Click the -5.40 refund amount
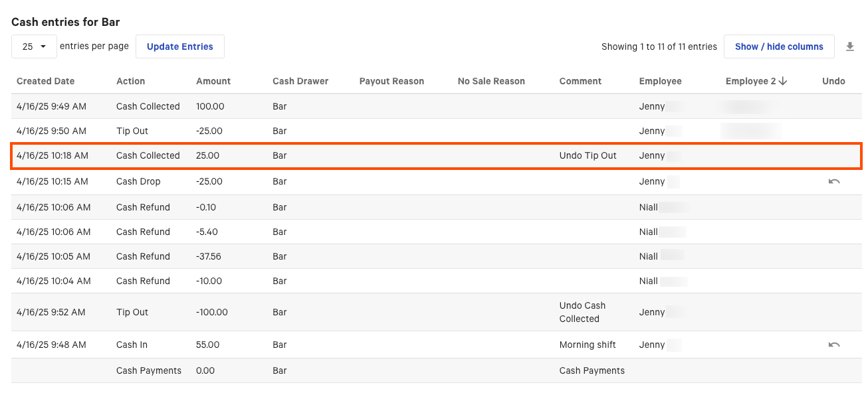The width and height of the screenshot is (868, 393). click(207, 232)
